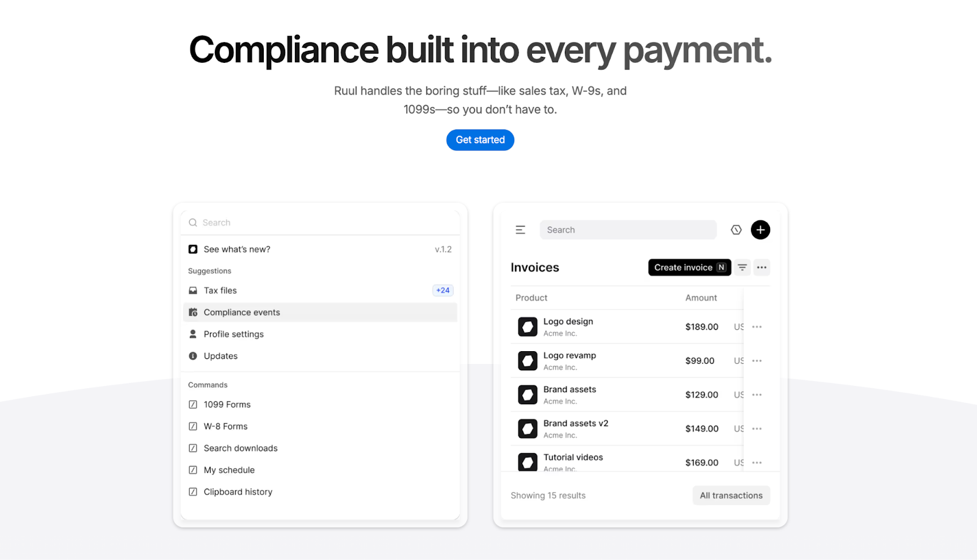Focus the left panel Search field

[320, 223]
